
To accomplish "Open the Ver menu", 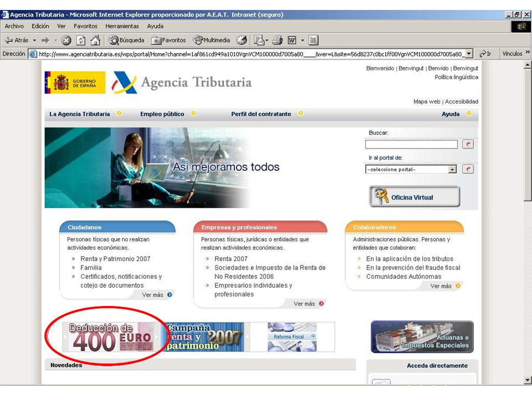I will click(62, 26).
